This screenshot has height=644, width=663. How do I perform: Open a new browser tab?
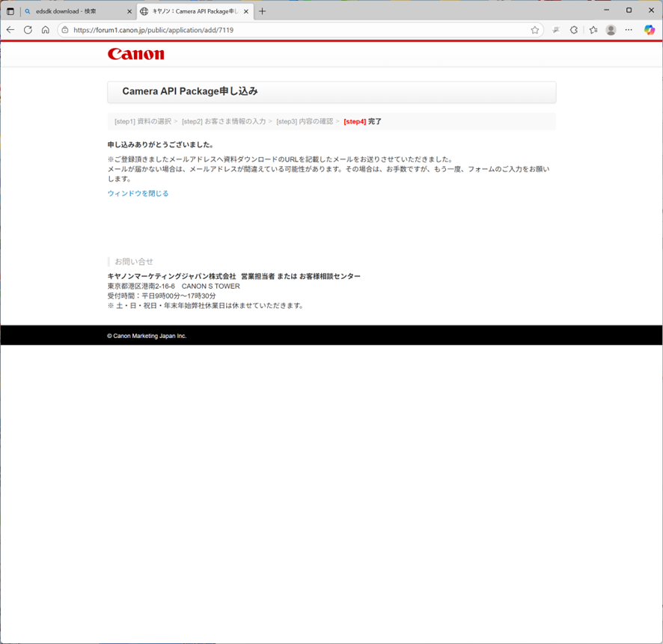(x=263, y=11)
